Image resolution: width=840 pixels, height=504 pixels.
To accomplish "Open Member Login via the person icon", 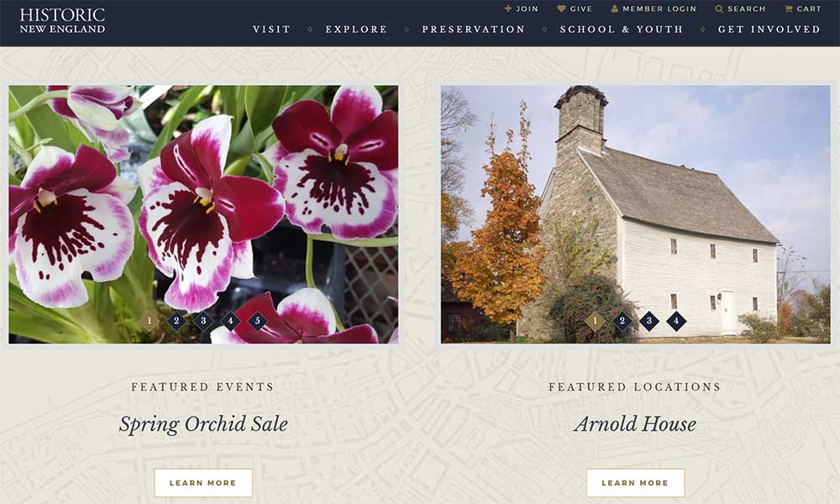I will click(x=615, y=8).
